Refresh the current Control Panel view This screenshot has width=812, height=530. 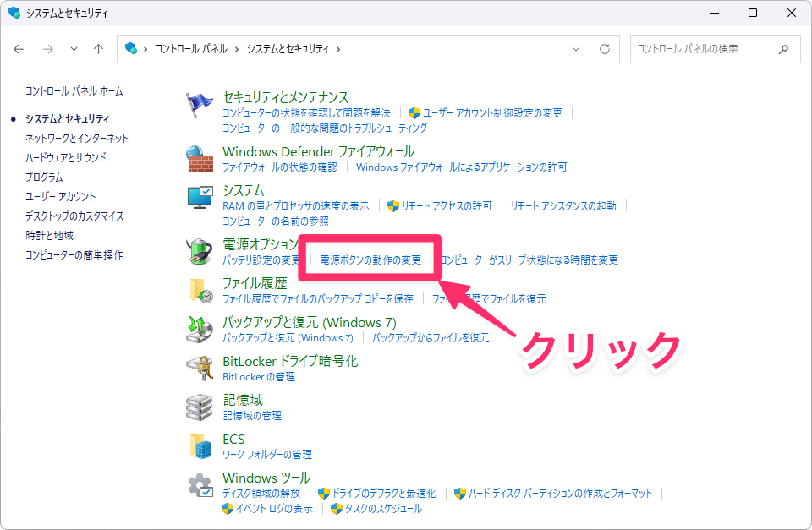(604, 49)
